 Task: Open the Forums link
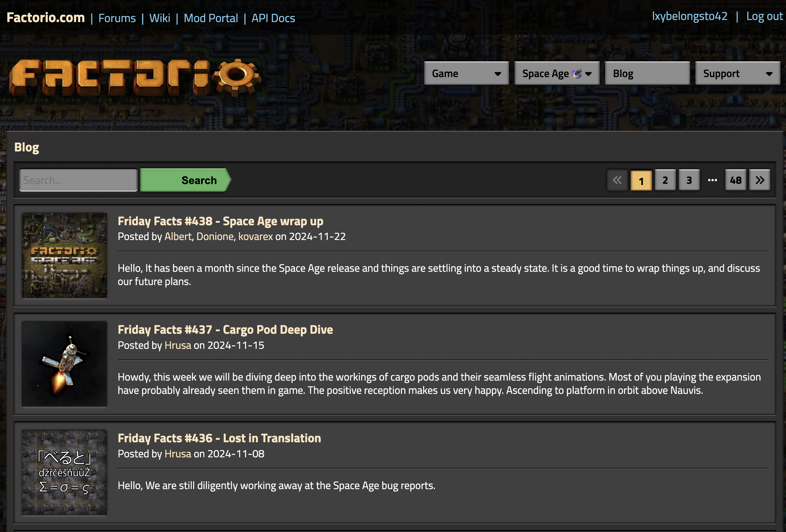click(x=117, y=18)
